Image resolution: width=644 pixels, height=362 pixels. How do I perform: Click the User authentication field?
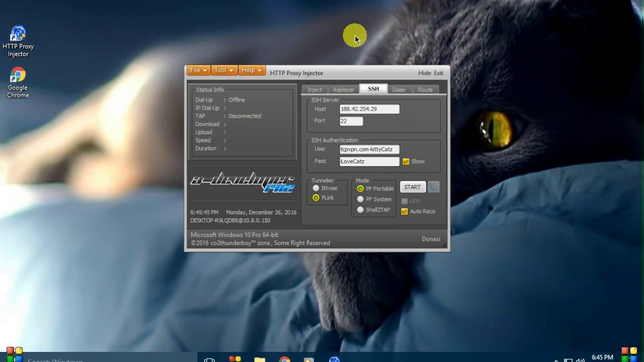[x=369, y=149]
